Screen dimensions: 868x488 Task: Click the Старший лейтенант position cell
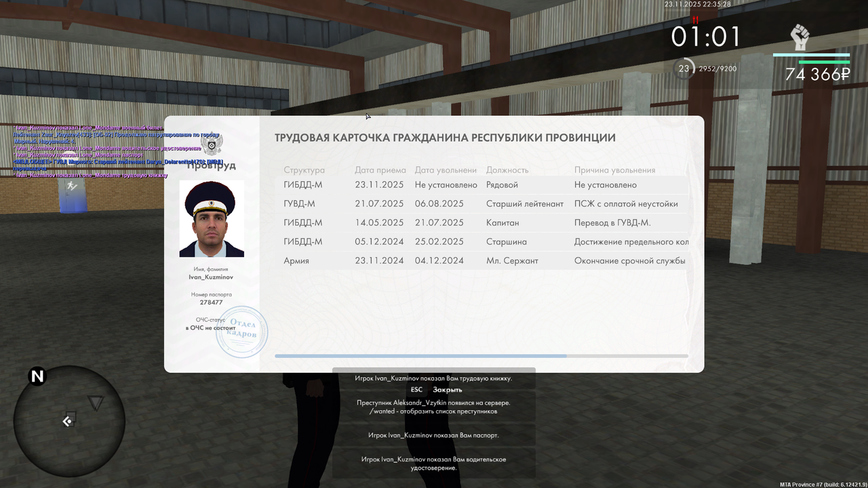(x=525, y=204)
